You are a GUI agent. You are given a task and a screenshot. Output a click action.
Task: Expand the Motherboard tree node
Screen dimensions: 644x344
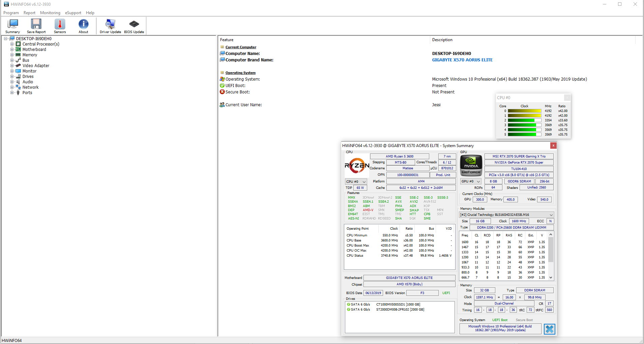pyautogui.click(x=12, y=50)
